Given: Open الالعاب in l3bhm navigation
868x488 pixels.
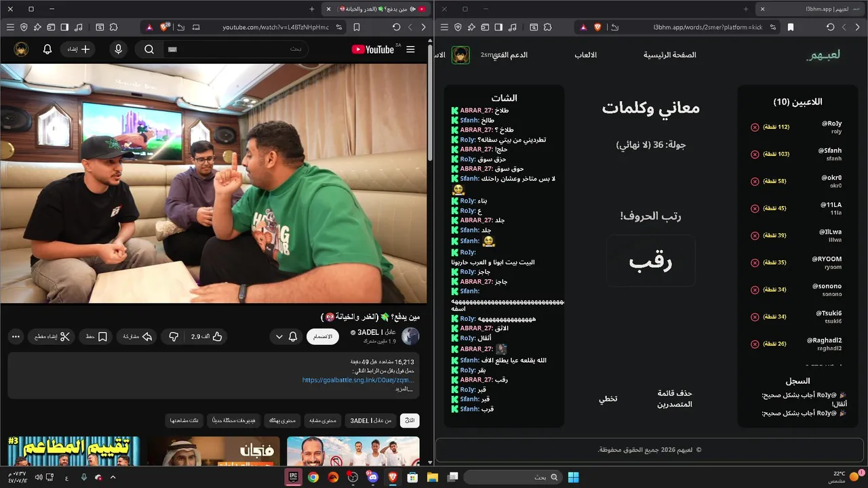Looking at the screenshot, I should [x=586, y=55].
